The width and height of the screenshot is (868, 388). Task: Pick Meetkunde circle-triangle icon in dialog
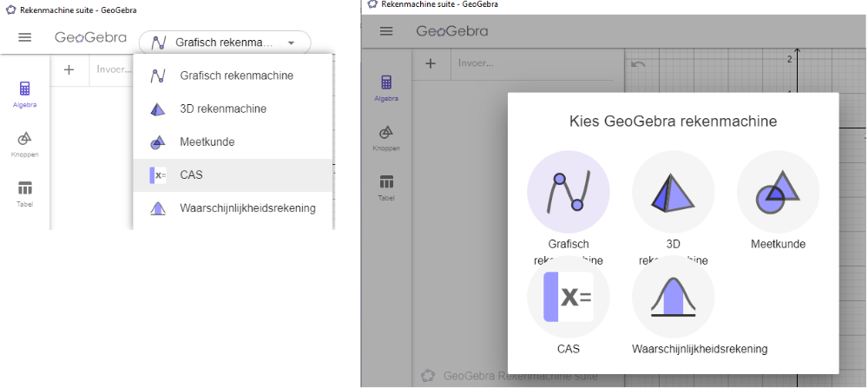(779, 192)
